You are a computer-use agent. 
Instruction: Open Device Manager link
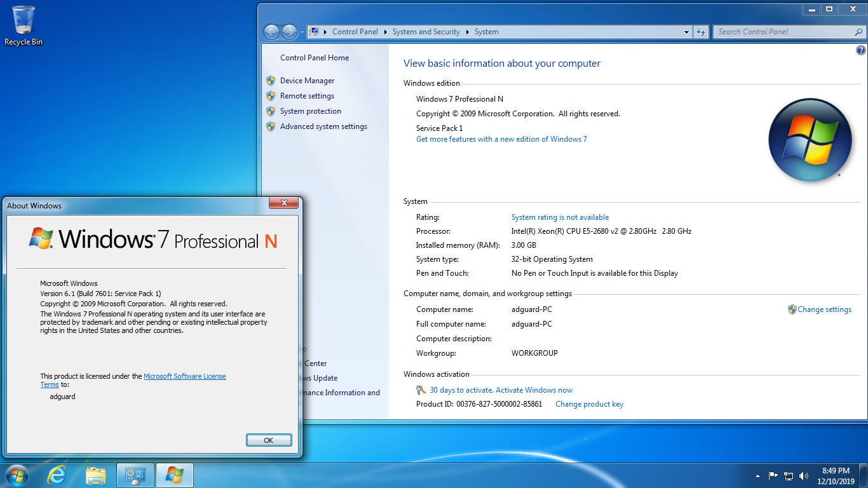(307, 81)
